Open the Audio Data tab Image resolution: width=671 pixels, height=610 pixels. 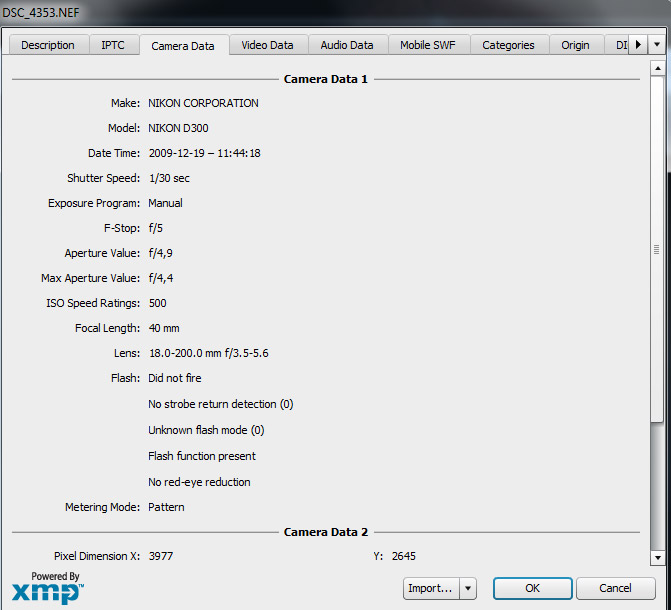pyautogui.click(x=347, y=45)
